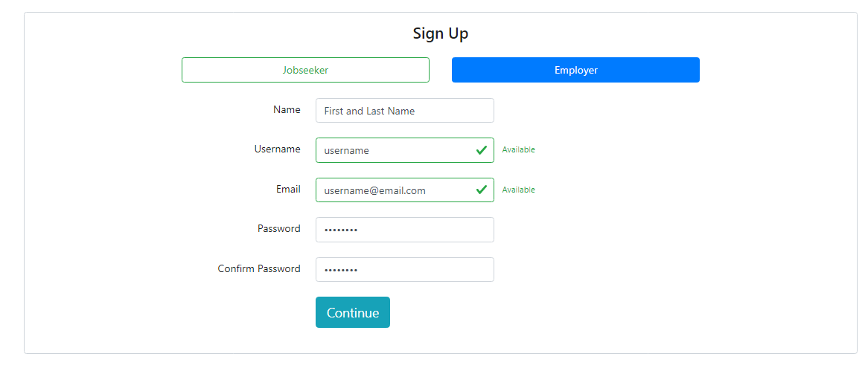Click the Name field label
The image size is (868, 371).
click(287, 109)
